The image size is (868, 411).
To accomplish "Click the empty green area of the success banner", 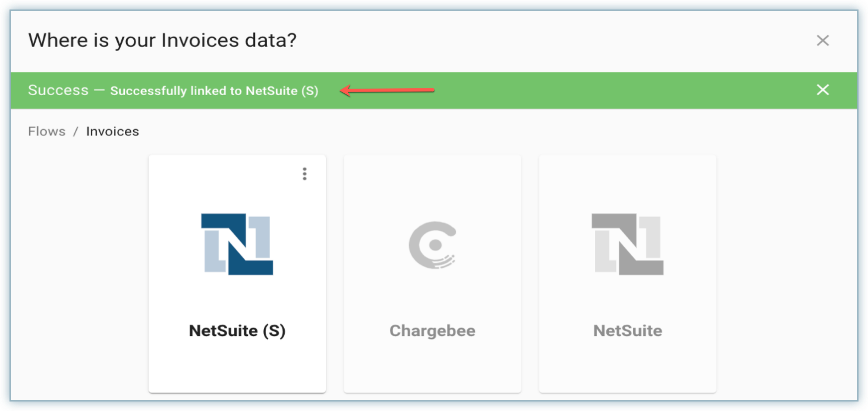I will tap(615, 90).
